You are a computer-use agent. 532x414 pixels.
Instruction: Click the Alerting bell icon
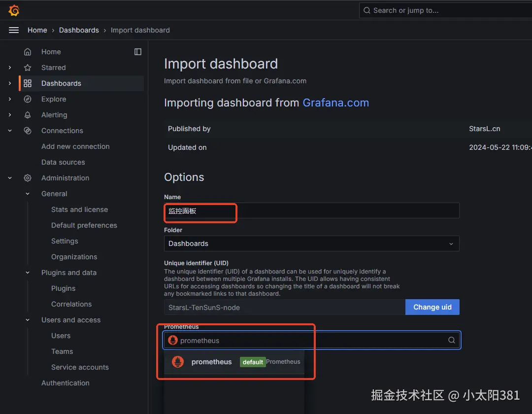[x=28, y=115]
